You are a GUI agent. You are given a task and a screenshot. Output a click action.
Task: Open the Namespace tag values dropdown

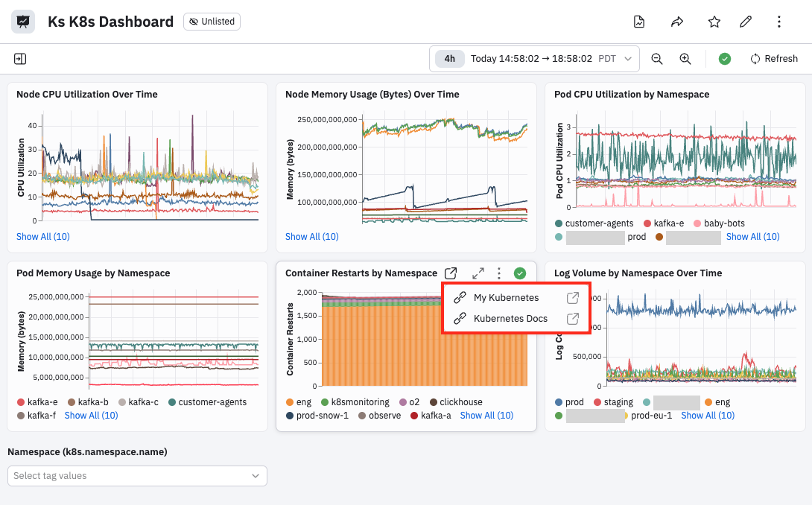pyautogui.click(x=137, y=476)
